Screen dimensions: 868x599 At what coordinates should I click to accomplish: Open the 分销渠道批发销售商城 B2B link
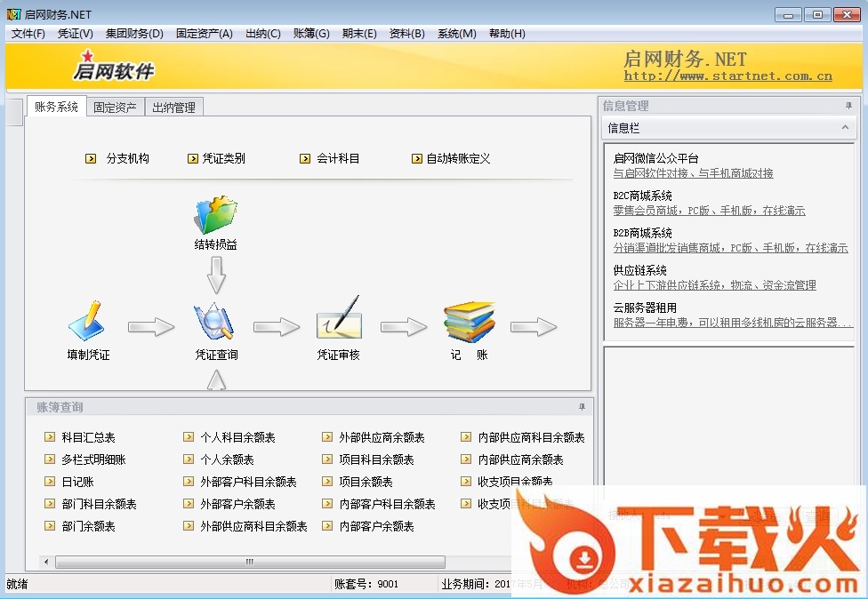click(x=731, y=248)
